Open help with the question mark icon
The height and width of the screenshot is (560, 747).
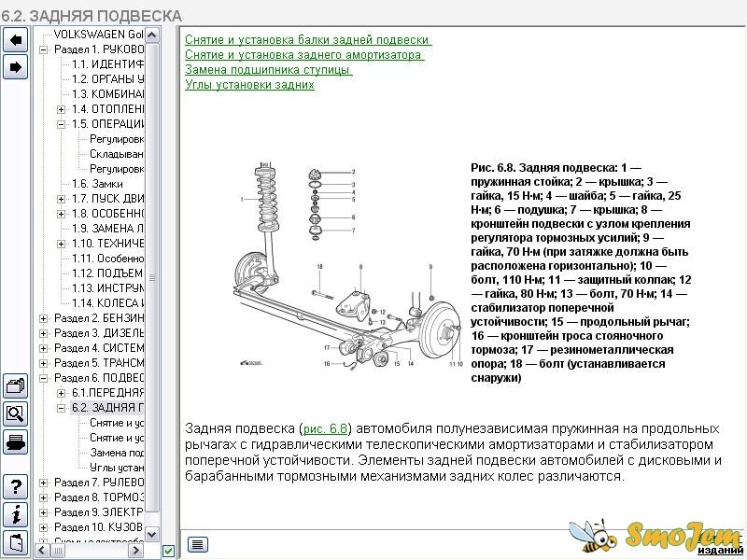[x=16, y=486]
